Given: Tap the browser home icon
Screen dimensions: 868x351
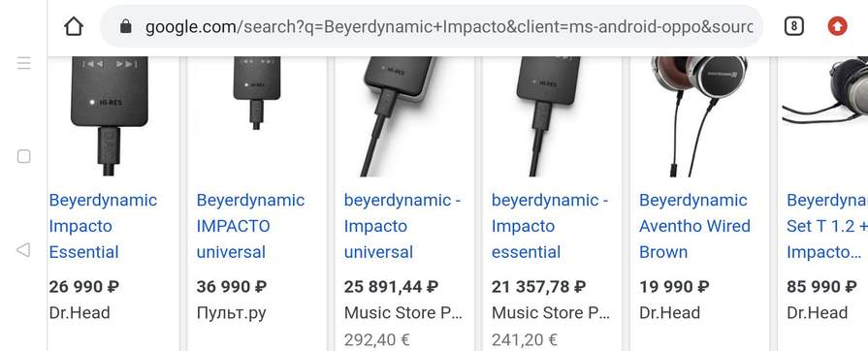Looking at the screenshot, I should (73, 26).
